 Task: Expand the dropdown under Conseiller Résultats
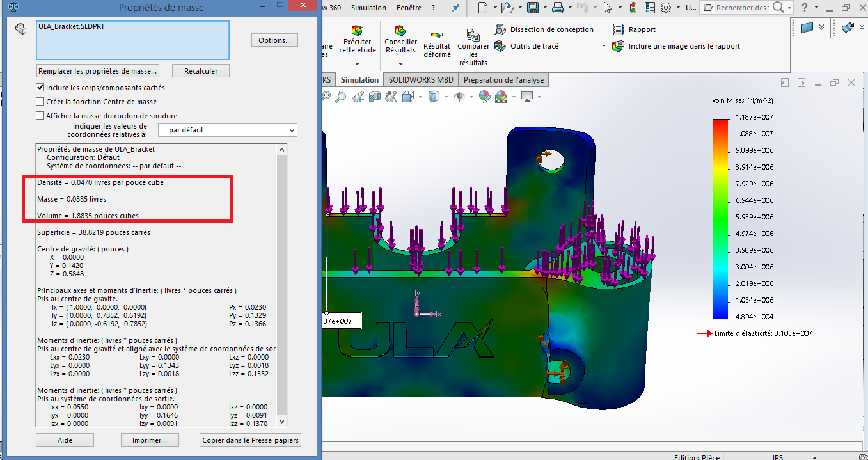tap(400, 64)
